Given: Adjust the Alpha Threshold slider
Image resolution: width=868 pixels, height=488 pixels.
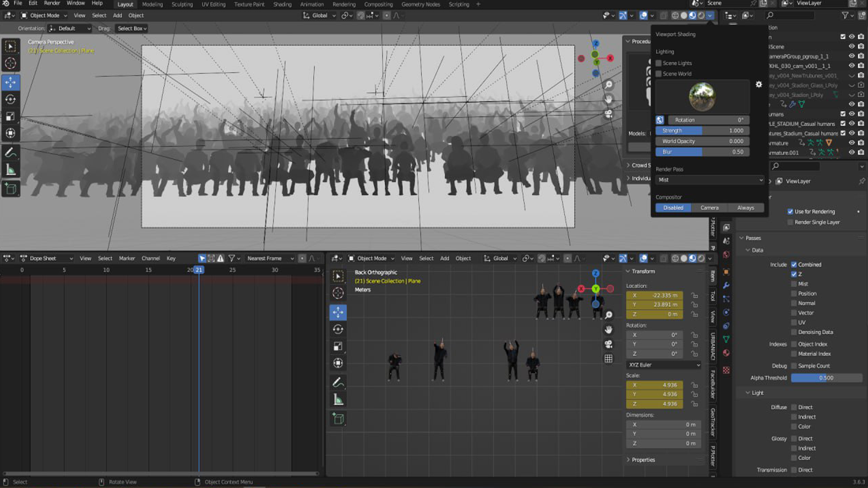Looking at the screenshot, I should coord(826,378).
